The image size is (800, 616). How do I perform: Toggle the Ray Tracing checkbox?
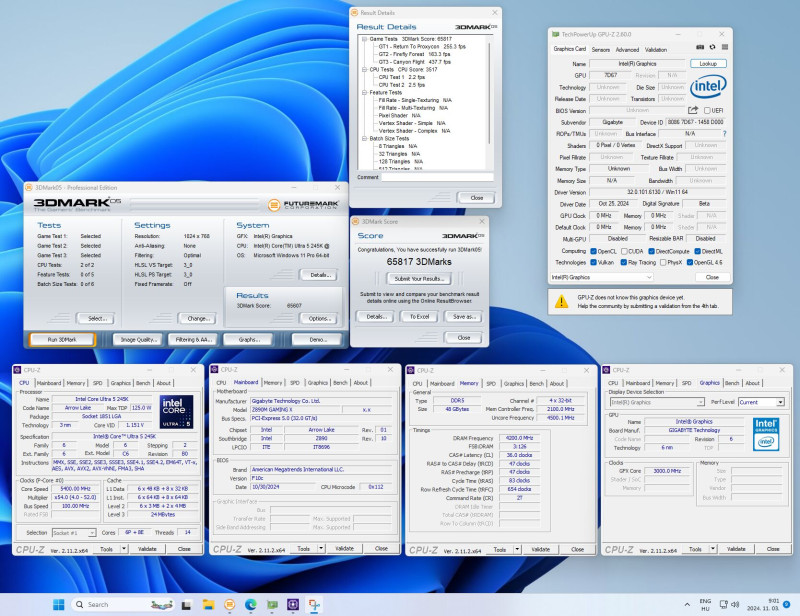(623, 262)
